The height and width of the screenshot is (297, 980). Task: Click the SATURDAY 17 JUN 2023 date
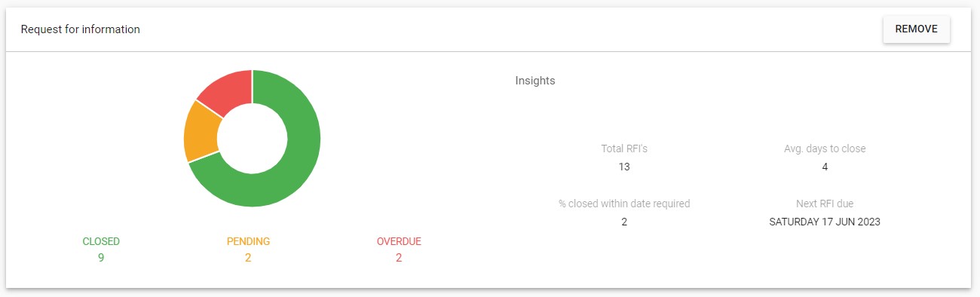coord(825,222)
